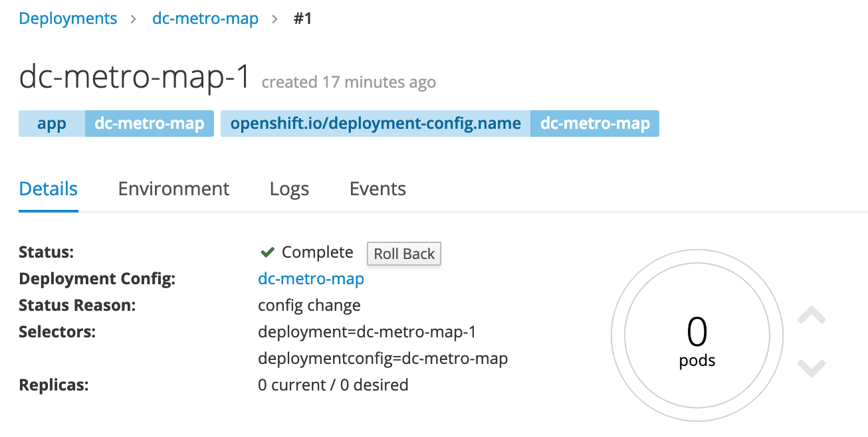Click the deployment-config.name label value dc-metro-map

pyautogui.click(x=595, y=124)
